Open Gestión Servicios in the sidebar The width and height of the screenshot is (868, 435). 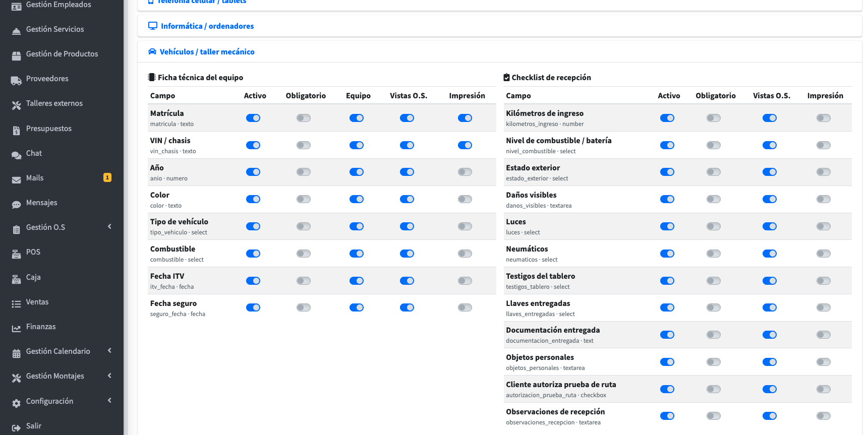pyautogui.click(x=55, y=29)
